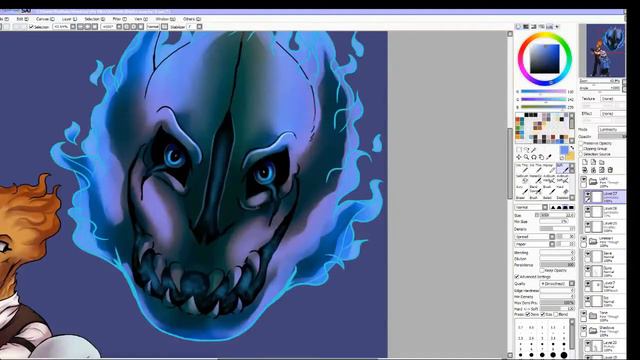Enable Clipping Group checkbox

click(x=581, y=149)
